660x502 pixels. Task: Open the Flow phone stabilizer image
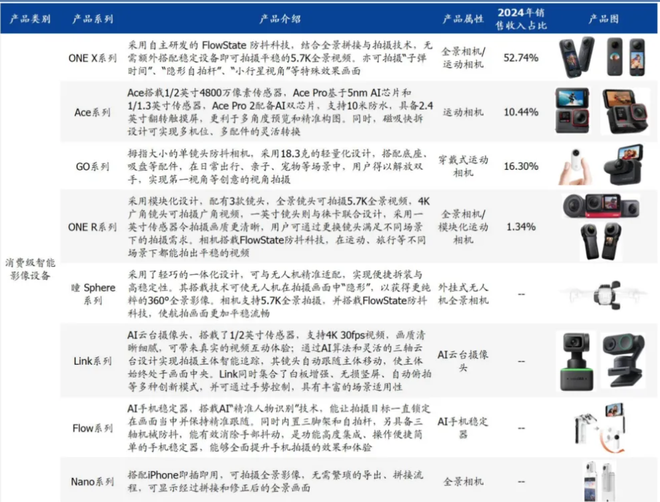point(600,428)
